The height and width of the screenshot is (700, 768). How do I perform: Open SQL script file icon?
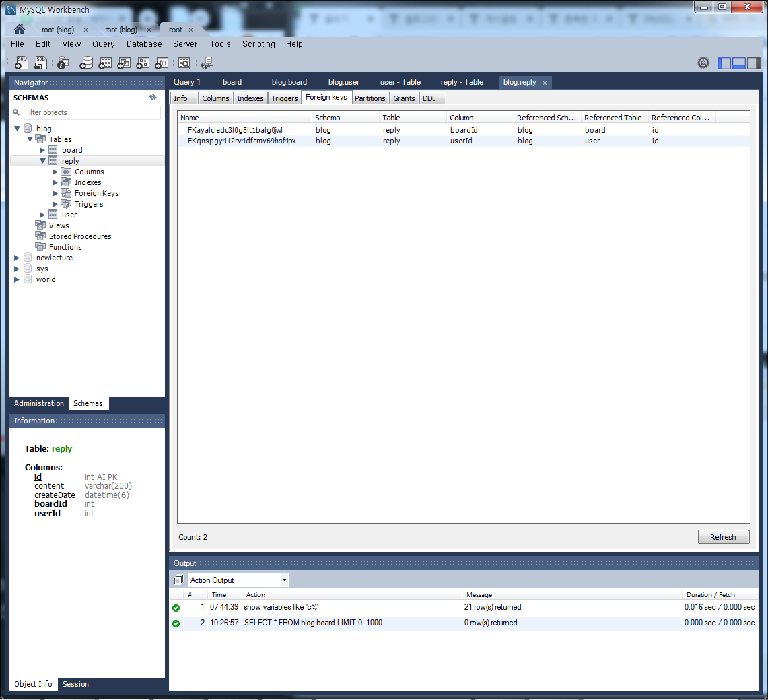pyautogui.click(x=40, y=62)
